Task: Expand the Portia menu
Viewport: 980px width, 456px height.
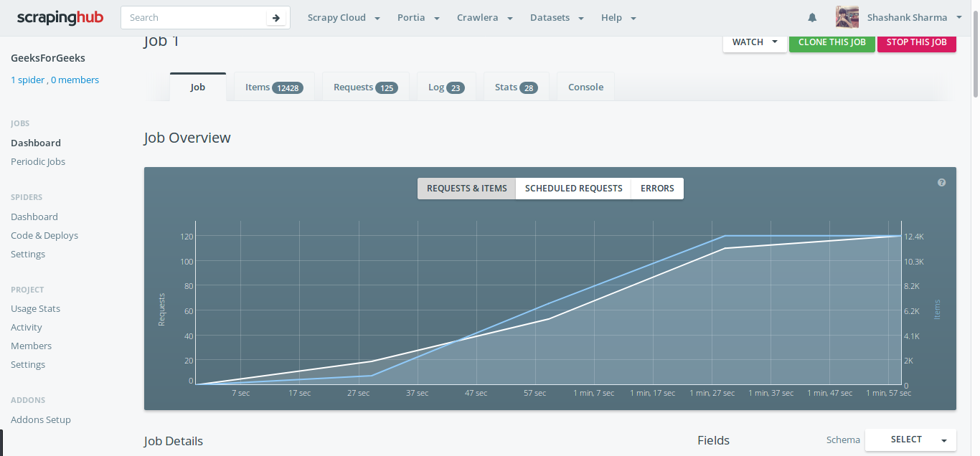Action: point(418,18)
